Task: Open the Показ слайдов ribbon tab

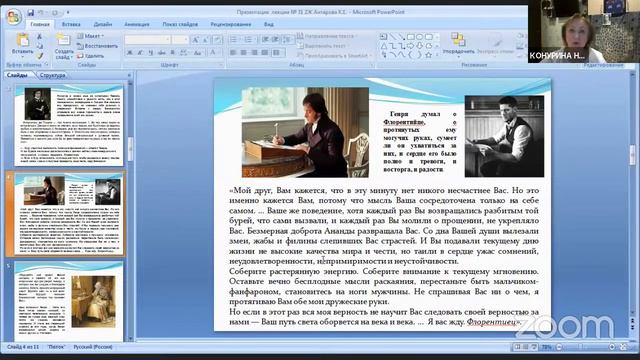Action: pyautogui.click(x=180, y=24)
